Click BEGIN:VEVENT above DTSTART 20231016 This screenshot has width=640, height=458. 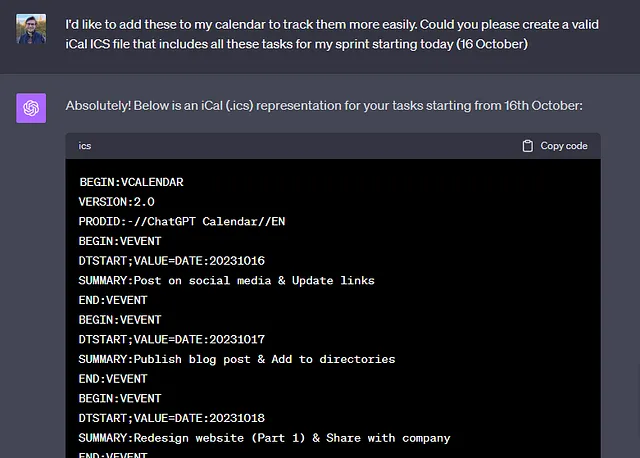click(x=120, y=241)
